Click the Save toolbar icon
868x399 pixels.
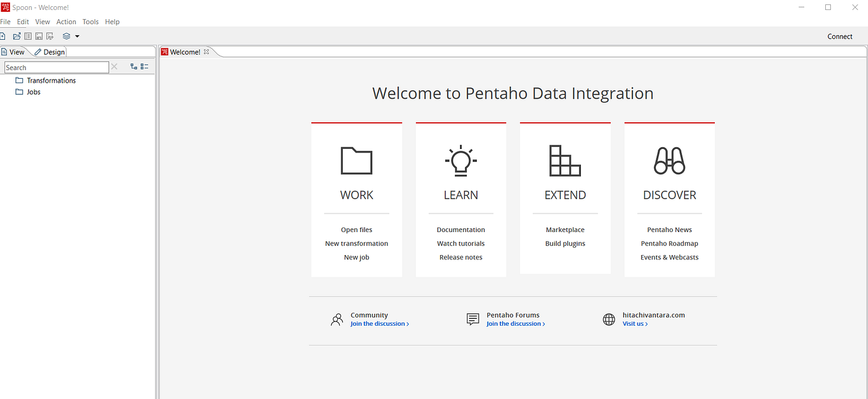(38, 37)
